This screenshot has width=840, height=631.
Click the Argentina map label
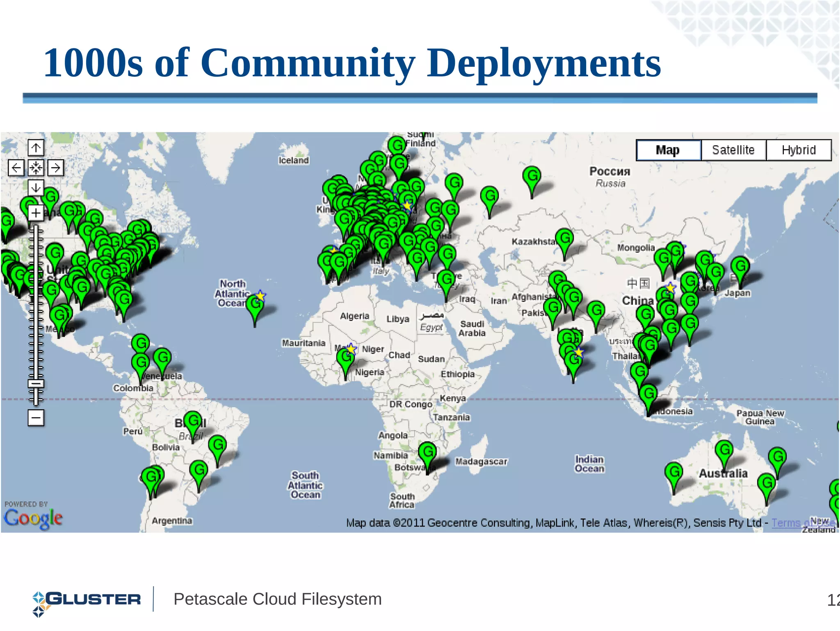coord(172,521)
